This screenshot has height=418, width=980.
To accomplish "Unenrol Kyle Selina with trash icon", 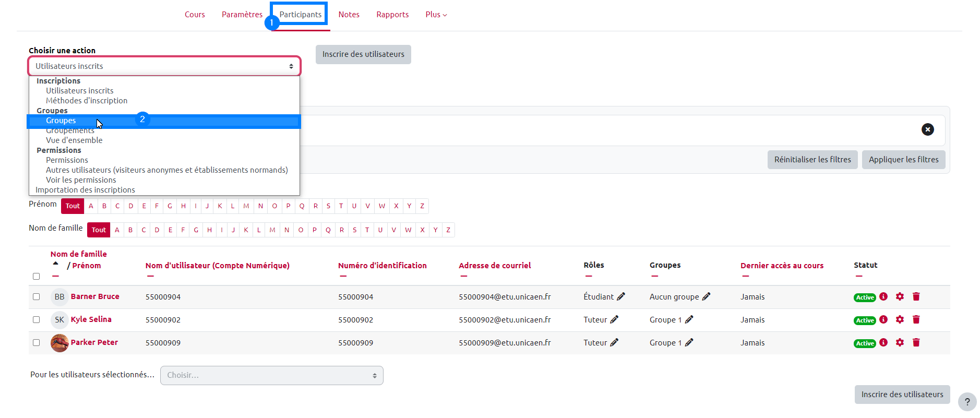I will pos(916,319).
